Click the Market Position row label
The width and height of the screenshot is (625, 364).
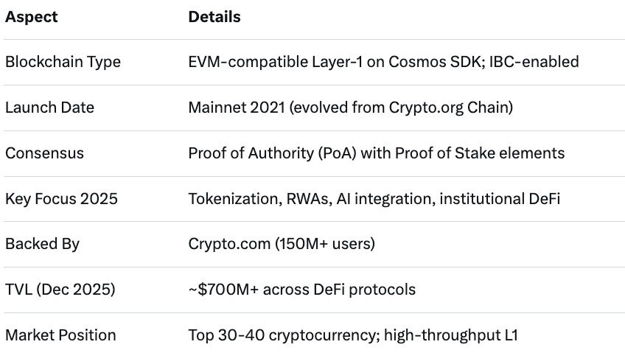click(x=60, y=335)
